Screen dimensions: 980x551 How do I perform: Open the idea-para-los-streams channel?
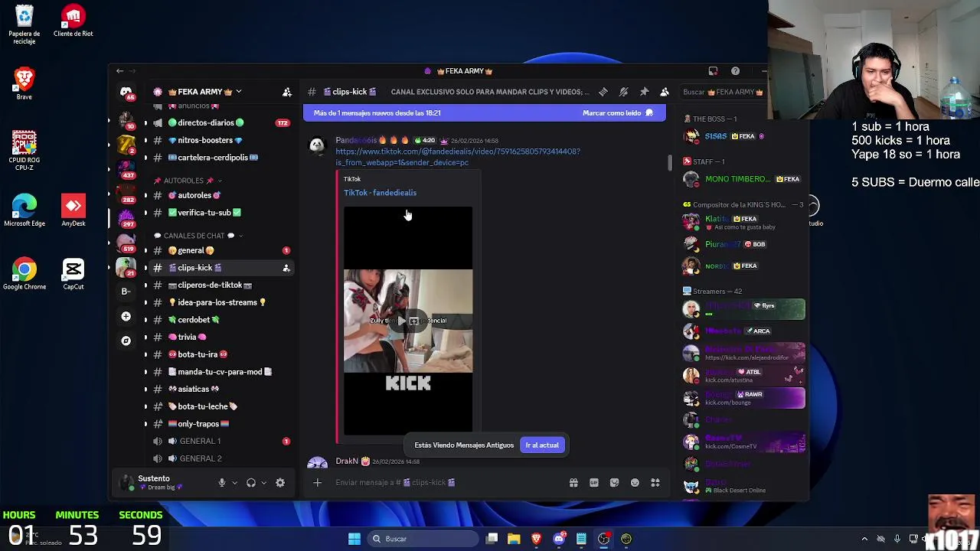(x=217, y=302)
